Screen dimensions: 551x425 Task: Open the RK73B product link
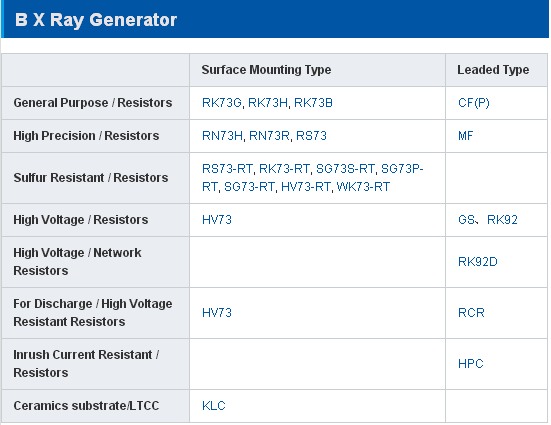[x=313, y=103]
